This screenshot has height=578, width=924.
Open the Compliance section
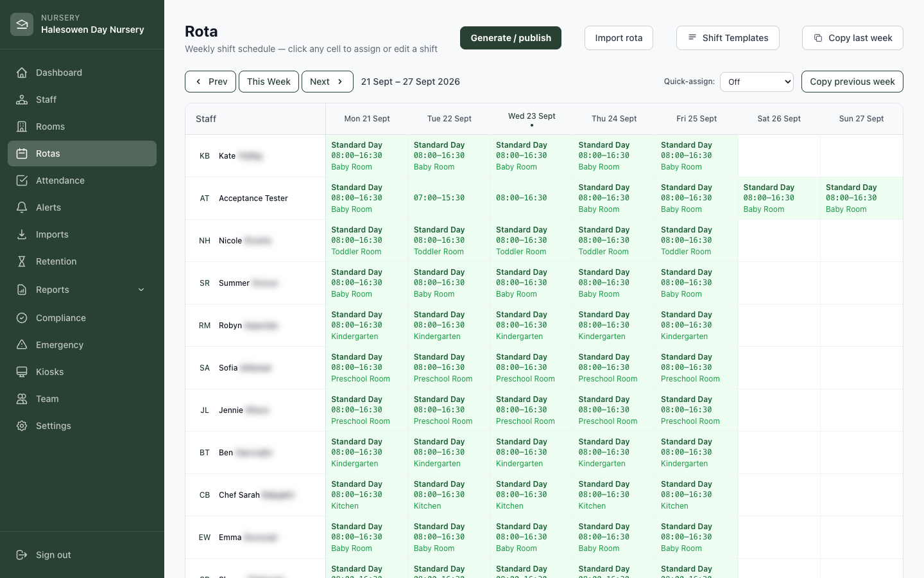[x=82, y=318]
